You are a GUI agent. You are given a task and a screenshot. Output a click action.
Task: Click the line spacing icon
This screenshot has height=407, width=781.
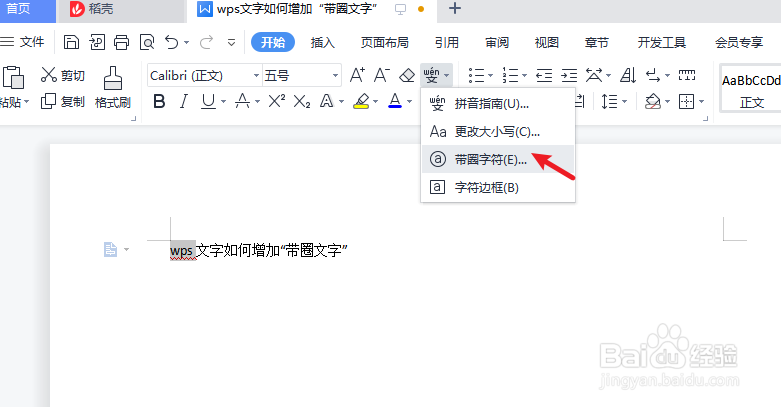tap(610, 102)
